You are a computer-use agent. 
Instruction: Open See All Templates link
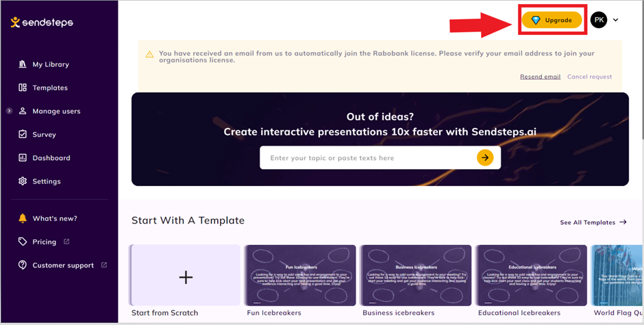(593, 222)
